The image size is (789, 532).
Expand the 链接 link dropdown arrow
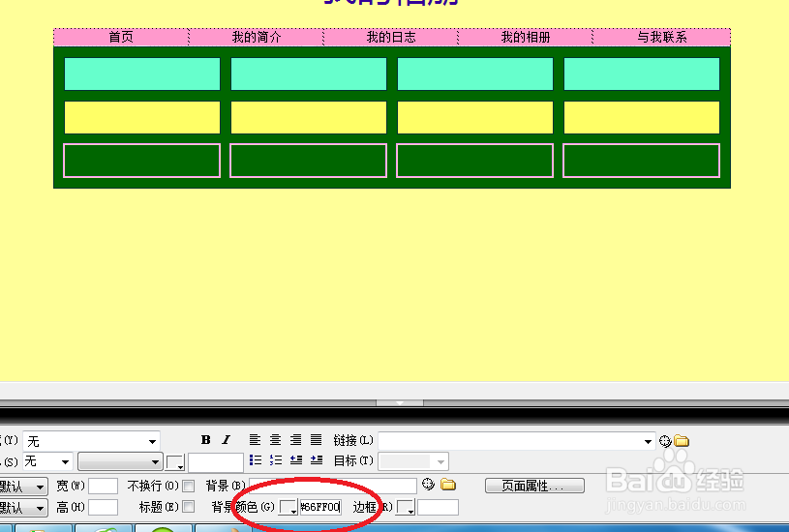click(x=648, y=441)
